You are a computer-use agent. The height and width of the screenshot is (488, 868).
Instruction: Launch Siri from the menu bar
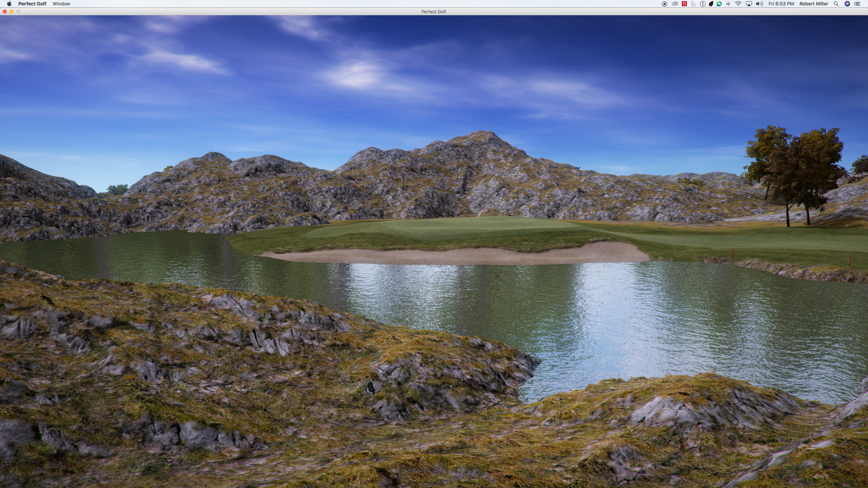click(847, 3)
